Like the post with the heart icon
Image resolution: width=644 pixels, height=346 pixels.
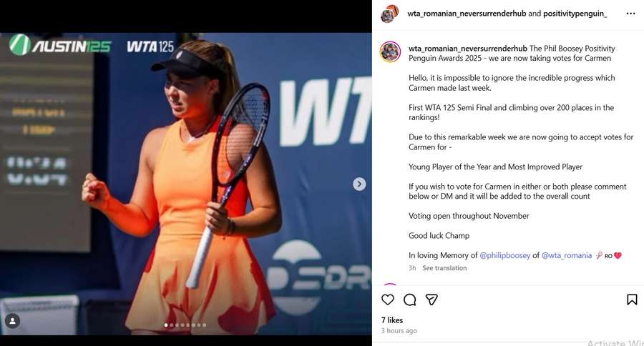coord(388,300)
